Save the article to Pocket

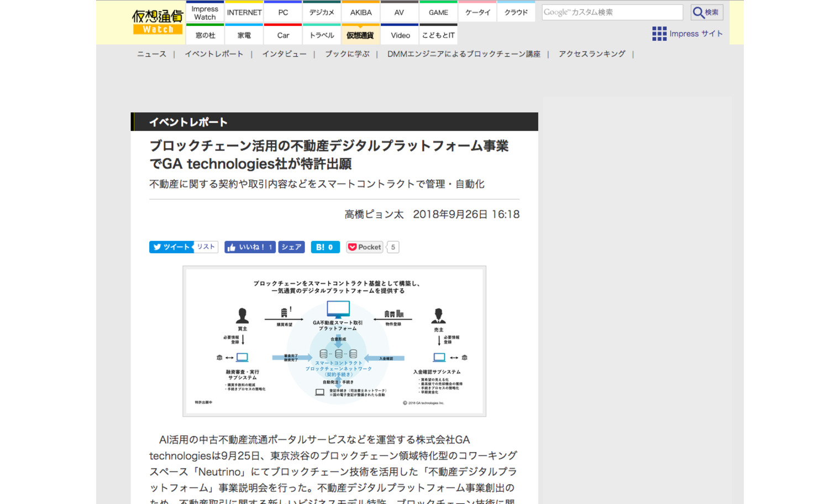tap(364, 247)
